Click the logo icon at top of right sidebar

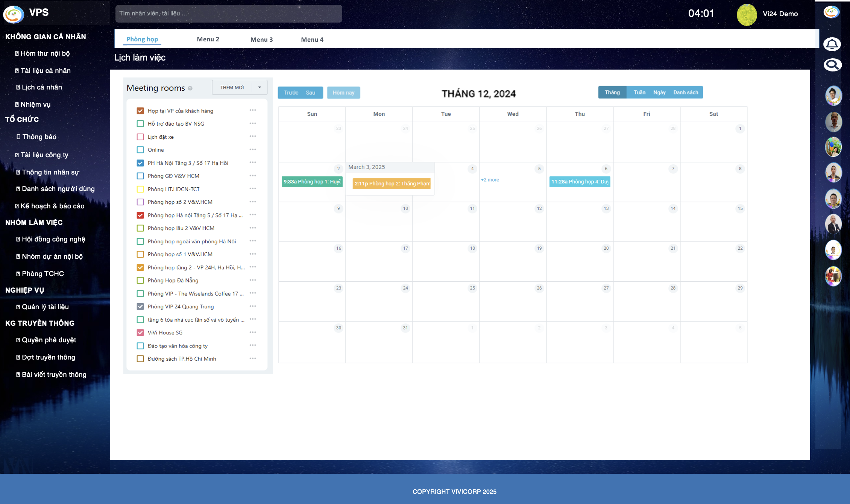[832, 12]
